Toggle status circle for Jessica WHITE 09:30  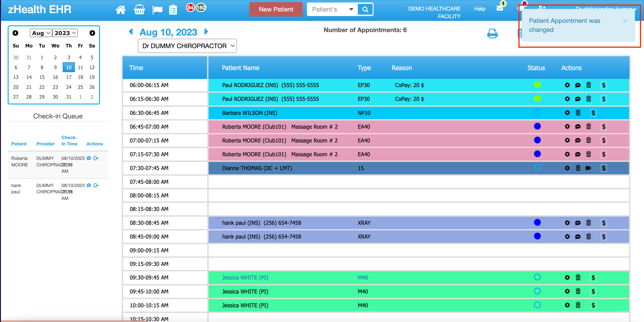pos(537,277)
